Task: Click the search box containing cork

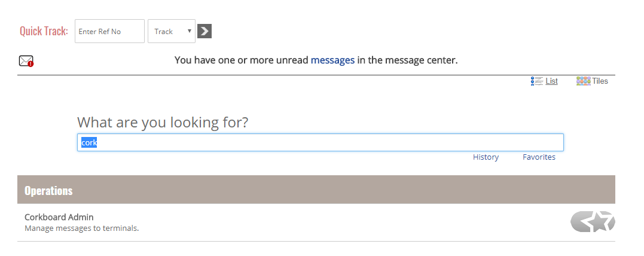Action: (x=321, y=142)
